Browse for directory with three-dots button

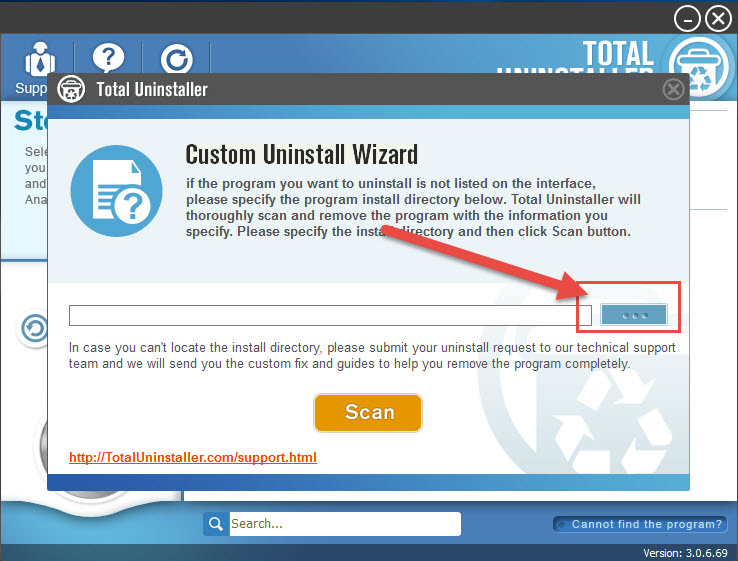coord(634,315)
